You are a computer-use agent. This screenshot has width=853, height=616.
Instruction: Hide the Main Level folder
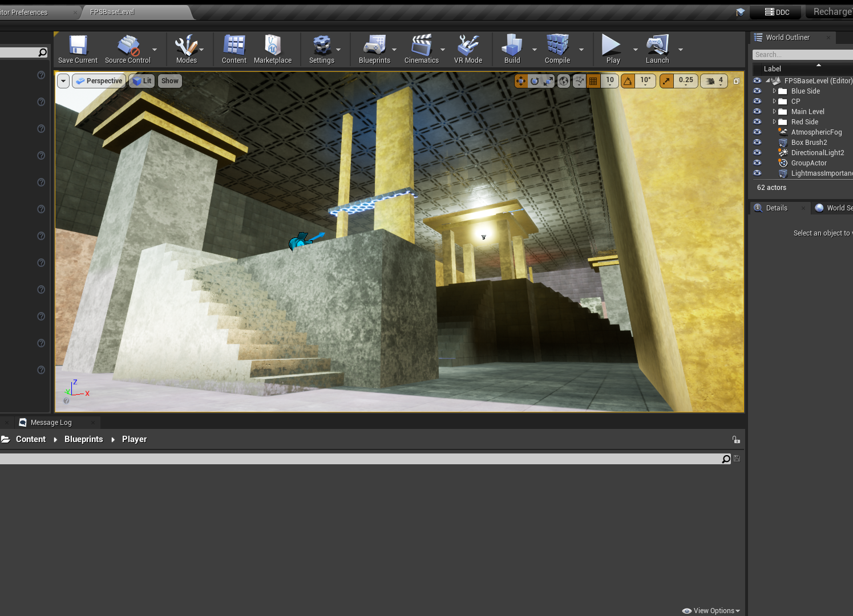coord(757,111)
